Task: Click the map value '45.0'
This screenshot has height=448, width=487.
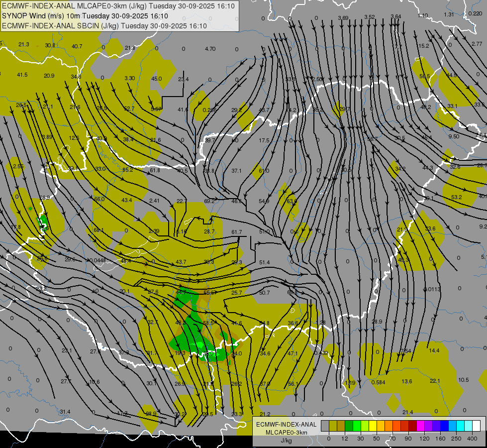Action: (x=156, y=79)
